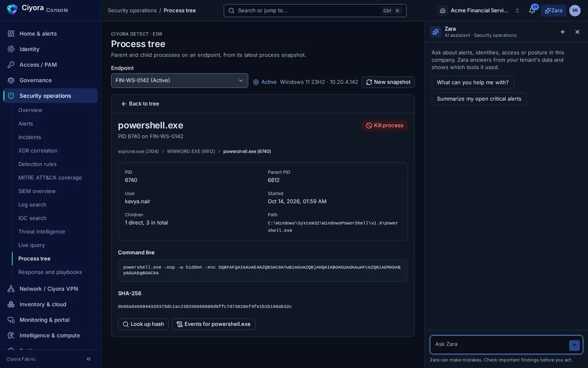Open Network / Ciyora VPN section
Viewport: 588px width, 368px height.
(50, 289)
